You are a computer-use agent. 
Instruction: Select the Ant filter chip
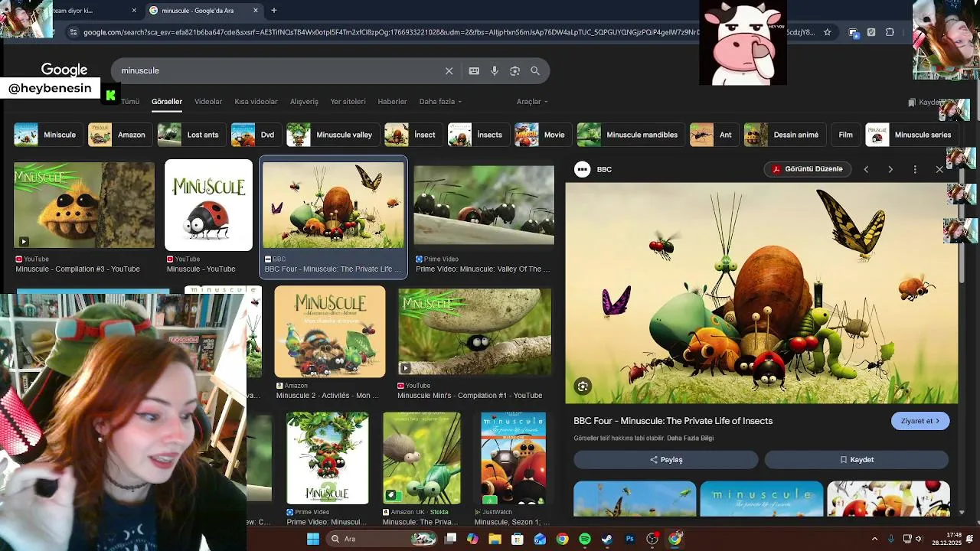[x=713, y=135]
